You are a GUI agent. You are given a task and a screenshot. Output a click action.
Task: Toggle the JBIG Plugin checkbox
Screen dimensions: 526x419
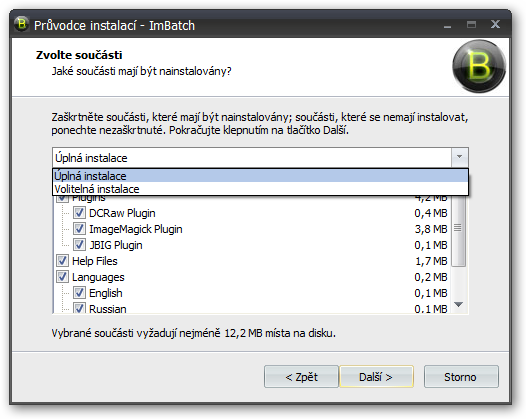click(79, 245)
